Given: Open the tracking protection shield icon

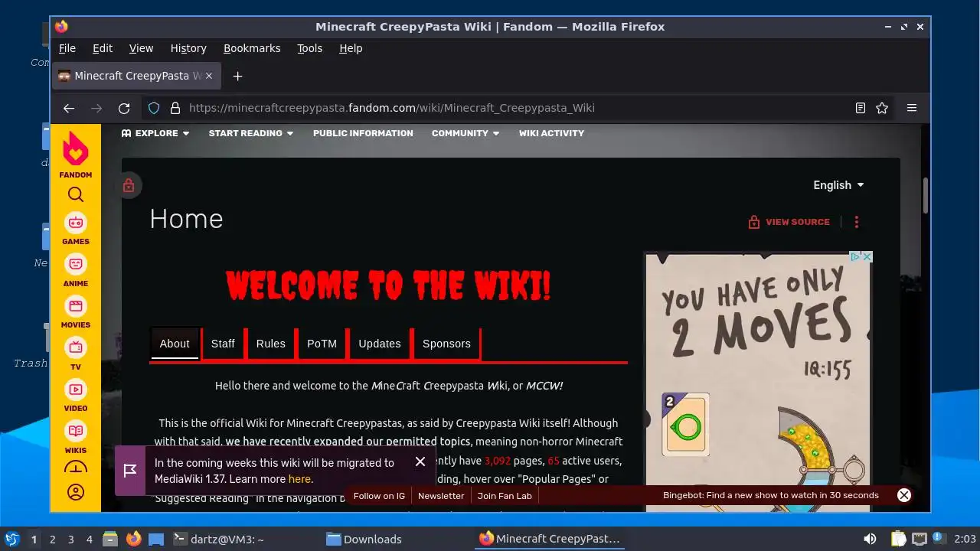Looking at the screenshot, I should [154, 108].
